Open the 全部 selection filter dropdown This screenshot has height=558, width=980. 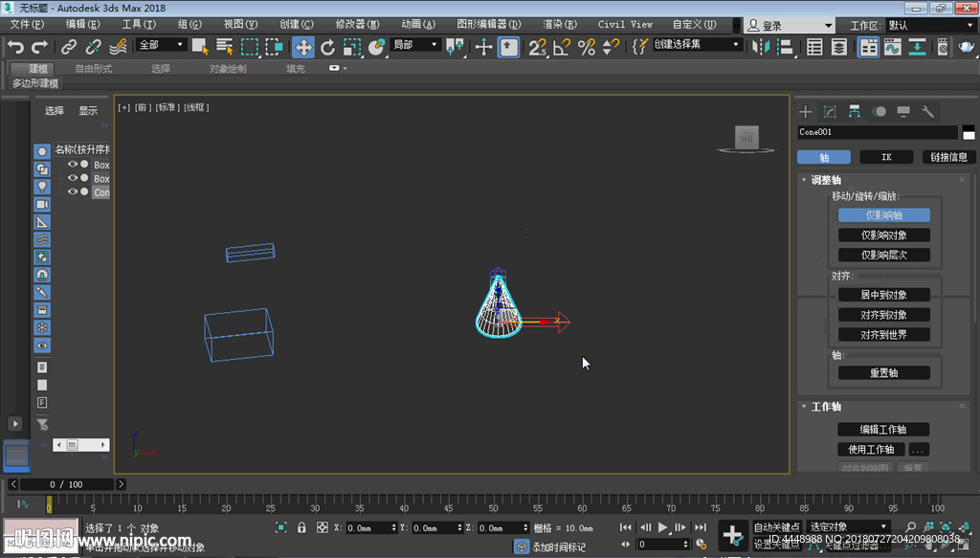(161, 45)
